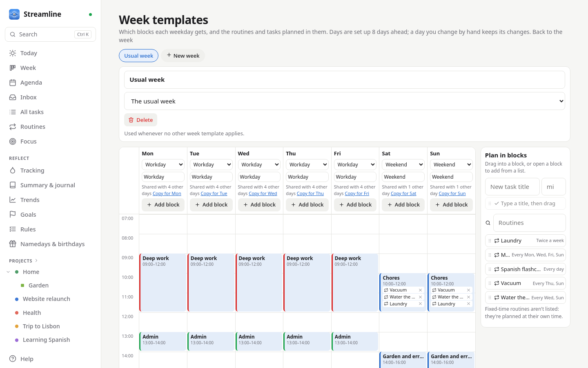This screenshot has width=588, height=368.
Task: Open the Routines repeat icon
Action: pos(13,127)
